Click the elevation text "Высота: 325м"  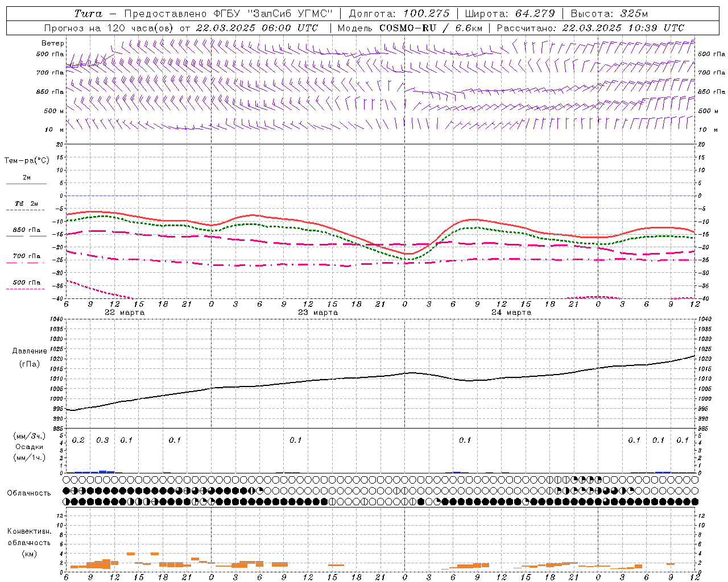pyautogui.click(x=609, y=14)
